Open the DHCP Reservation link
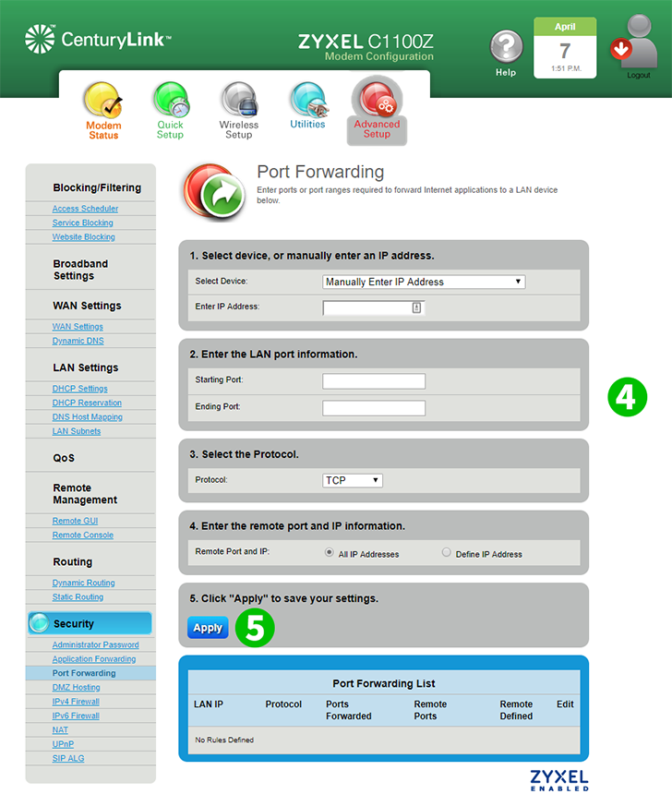The image size is (672, 794). point(87,403)
